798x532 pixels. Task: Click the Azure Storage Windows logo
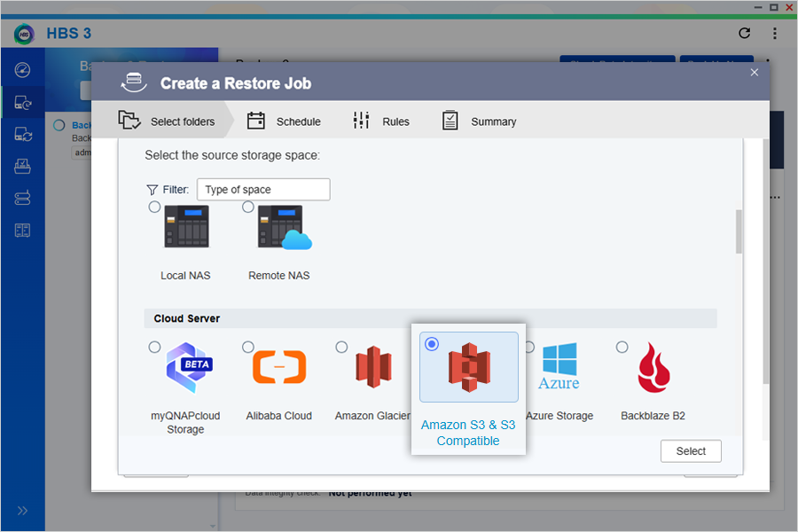pos(559,366)
